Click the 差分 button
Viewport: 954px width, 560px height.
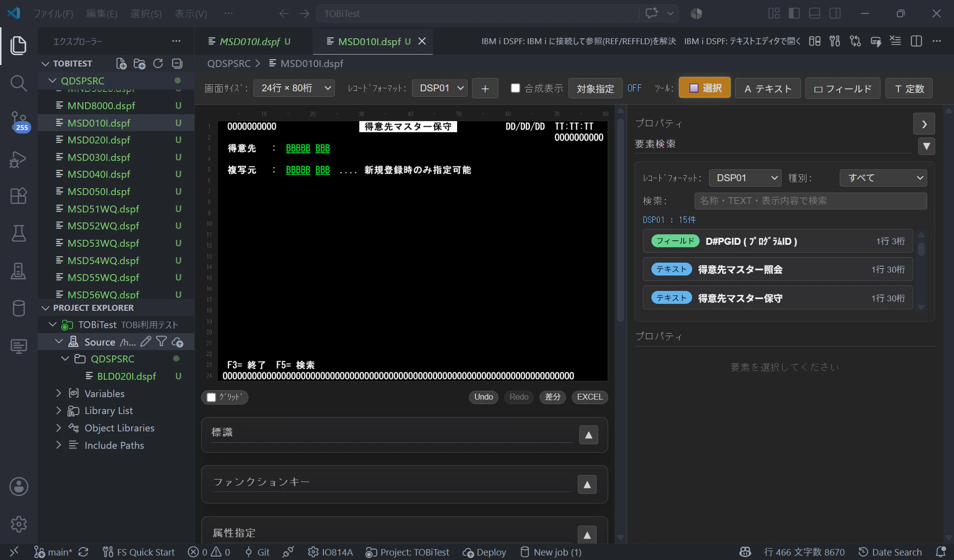(553, 397)
